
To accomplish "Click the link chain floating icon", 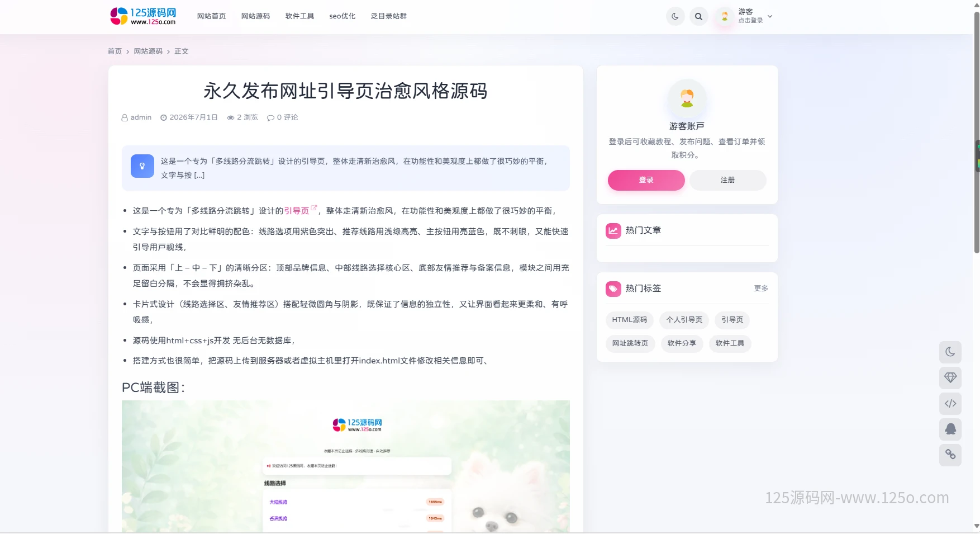I will tap(950, 455).
